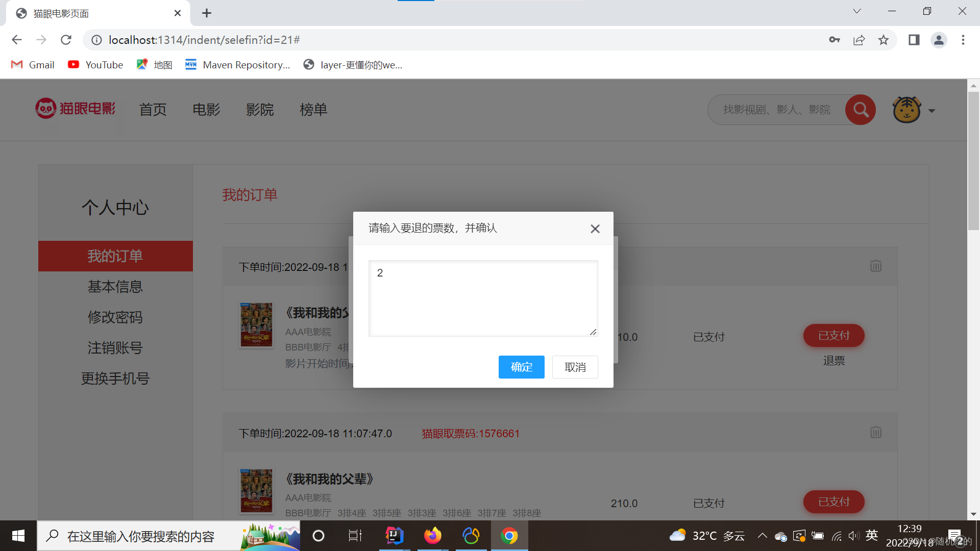Cancel refund with 取消 button
Screen dimensions: 980x551
[x=575, y=367]
